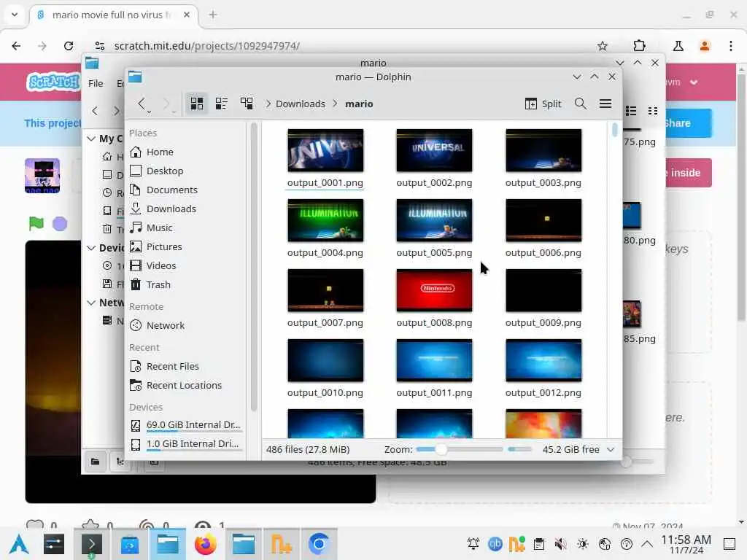Click Scratch logo in browser page
Screen dimensions: 747x560
tap(53, 82)
